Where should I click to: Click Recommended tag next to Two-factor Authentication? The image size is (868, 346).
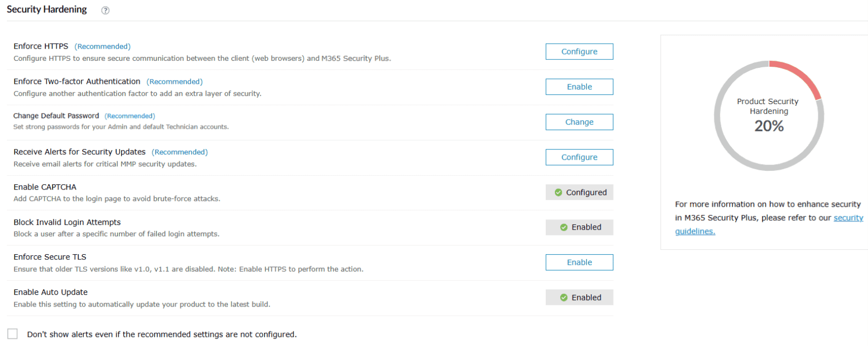pos(174,82)
